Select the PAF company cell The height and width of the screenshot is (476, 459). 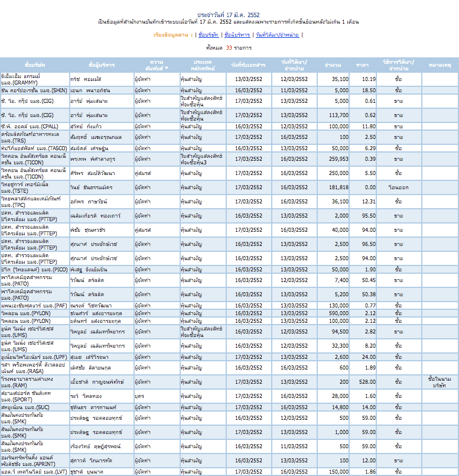[35, 305]
